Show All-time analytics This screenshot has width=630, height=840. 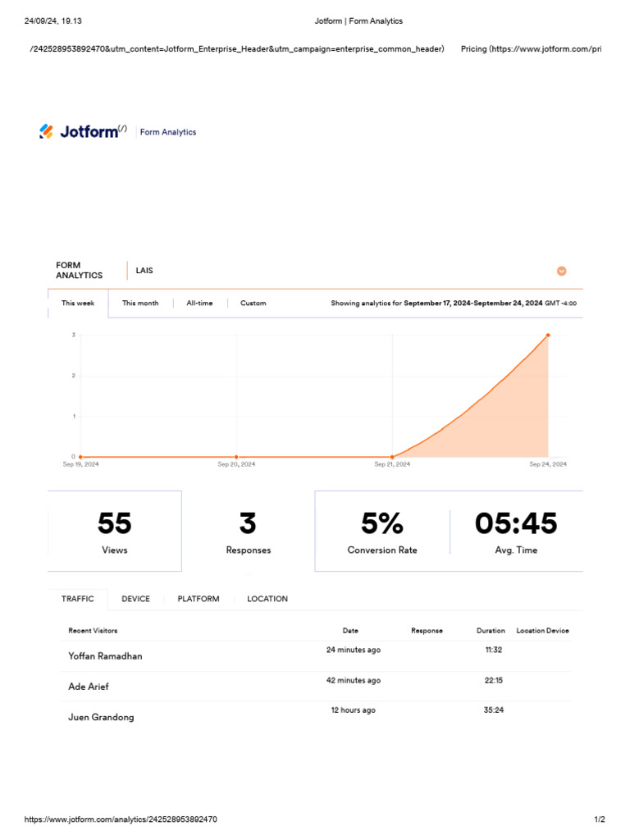[199, 304]
